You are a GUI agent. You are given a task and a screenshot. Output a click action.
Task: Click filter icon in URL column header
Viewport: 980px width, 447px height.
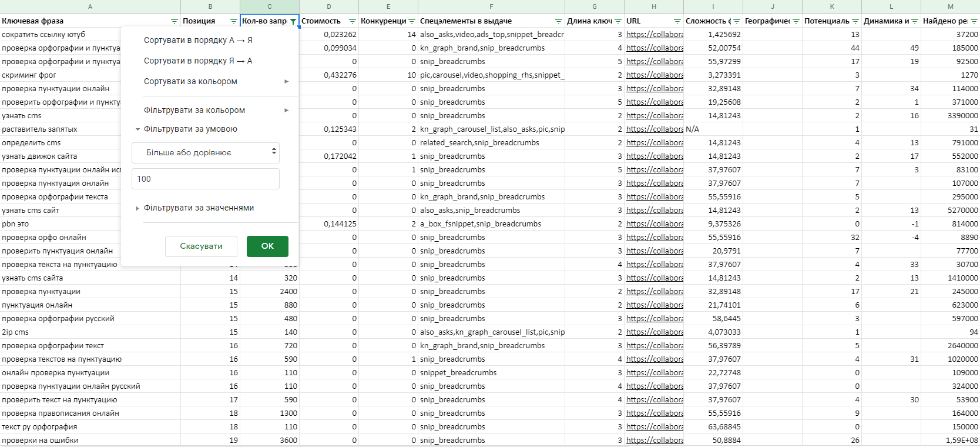pyautogui.click(x=677, y=21)
